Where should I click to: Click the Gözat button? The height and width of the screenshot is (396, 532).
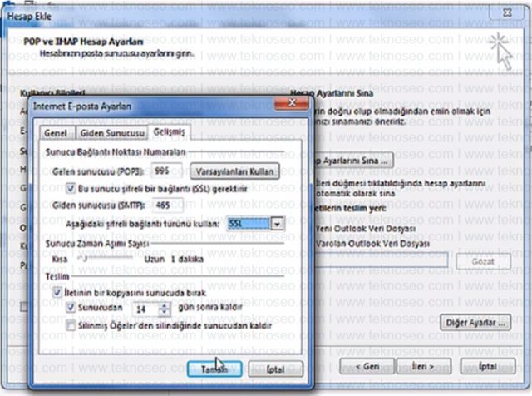pyautogui.click(x=483, y=261)
